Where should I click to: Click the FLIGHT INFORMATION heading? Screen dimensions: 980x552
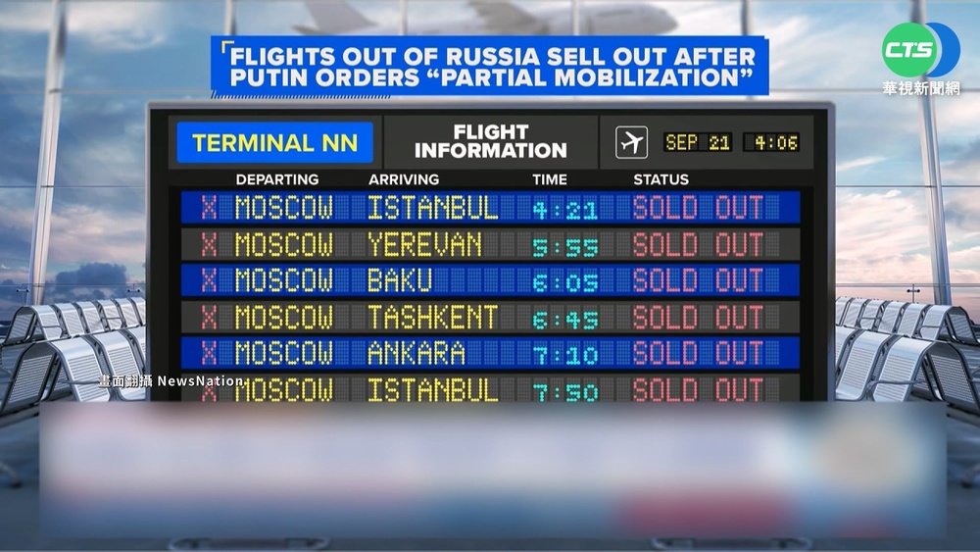pos(490,142)
